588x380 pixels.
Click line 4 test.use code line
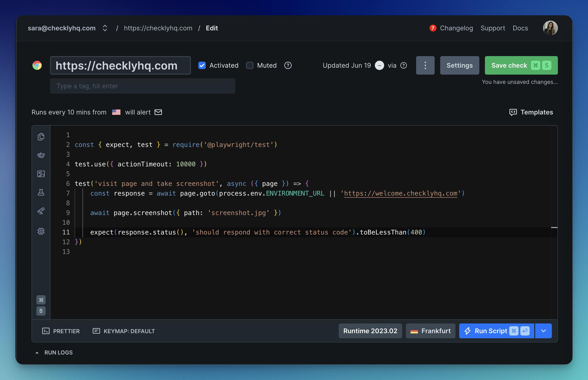pyautogui.click(x=141, y=164)
